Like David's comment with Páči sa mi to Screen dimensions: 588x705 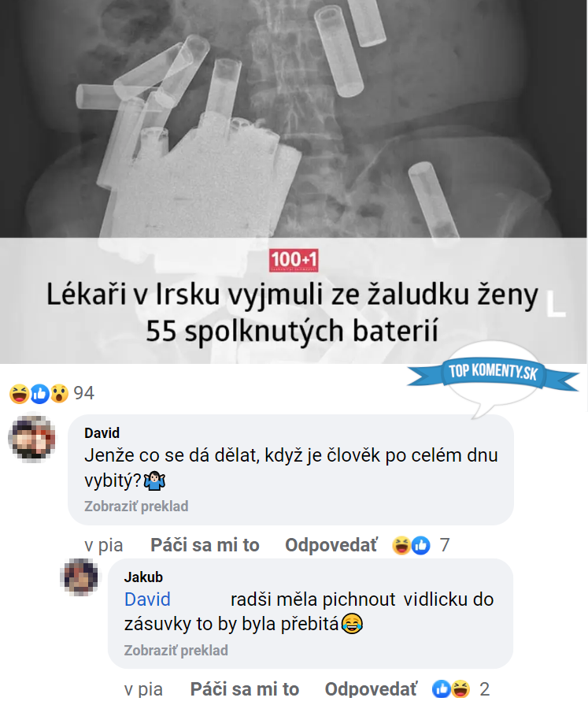tap(205, 545)
